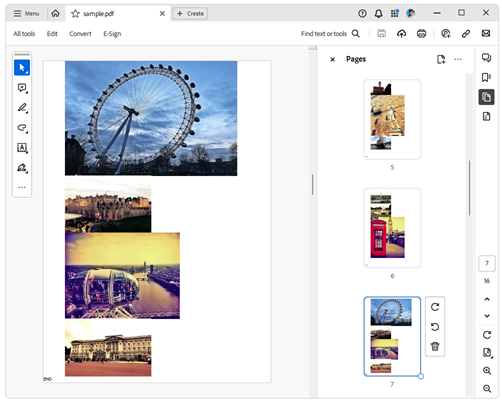The image size is (502, 403).
Task: Click the Create button
Action: tap(190, 13)
